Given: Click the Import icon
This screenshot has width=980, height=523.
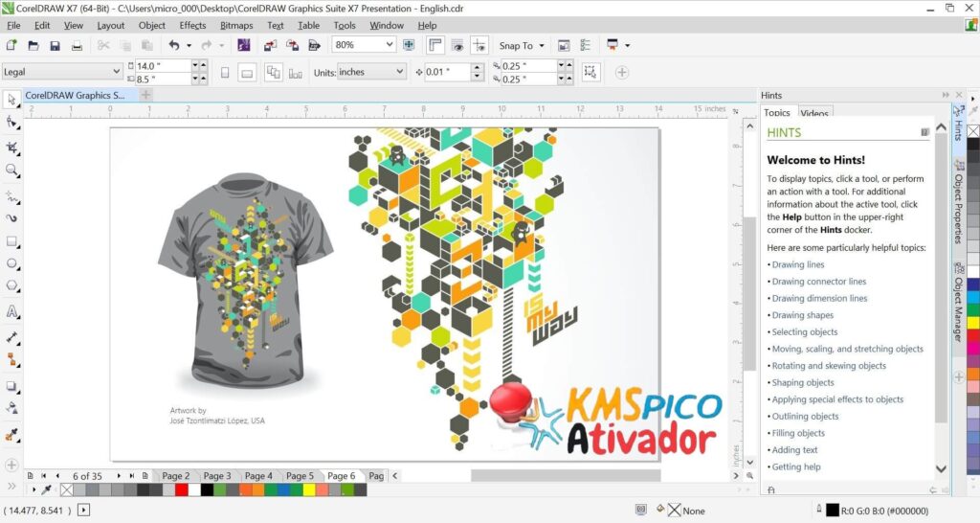Looking at the screenshot, I should 270,45.
